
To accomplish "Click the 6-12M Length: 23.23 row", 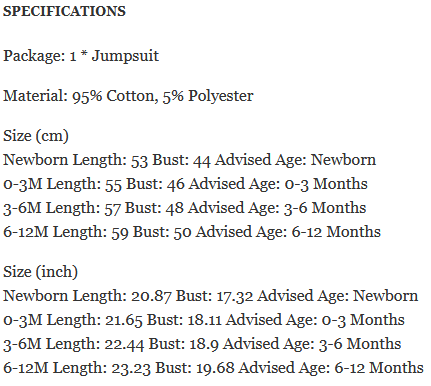I will (213, 368).
